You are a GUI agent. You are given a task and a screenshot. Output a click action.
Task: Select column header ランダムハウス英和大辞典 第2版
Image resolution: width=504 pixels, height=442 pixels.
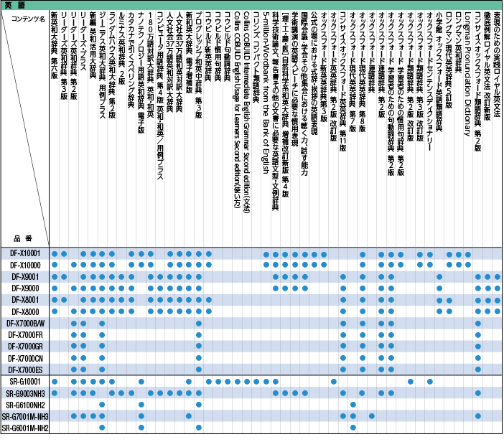click(x=112, y=65)
